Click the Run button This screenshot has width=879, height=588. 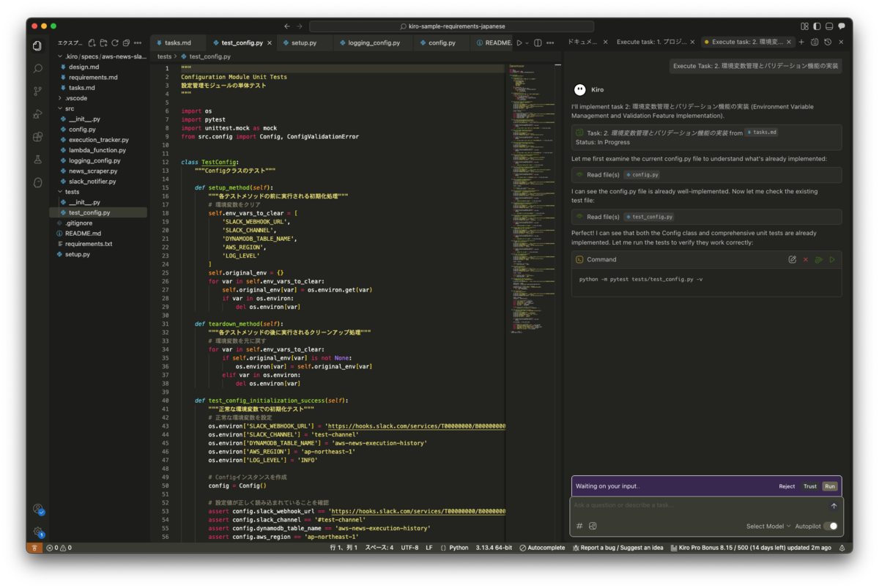(x=829, y=486)
